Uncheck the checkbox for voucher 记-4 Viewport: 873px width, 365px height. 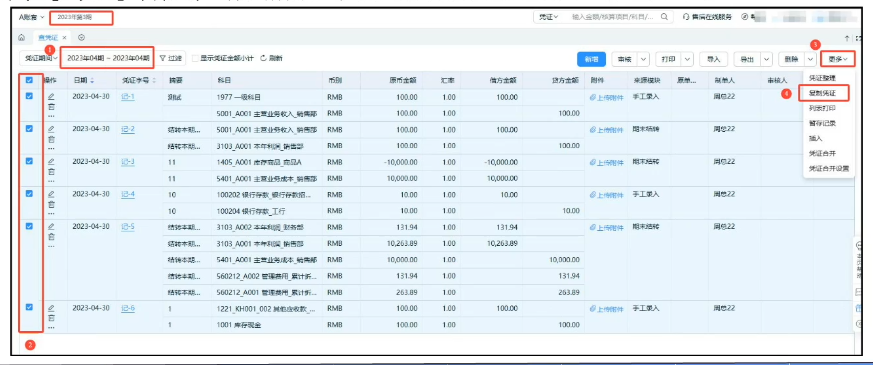pyautogui.click(x=30, y=194)
